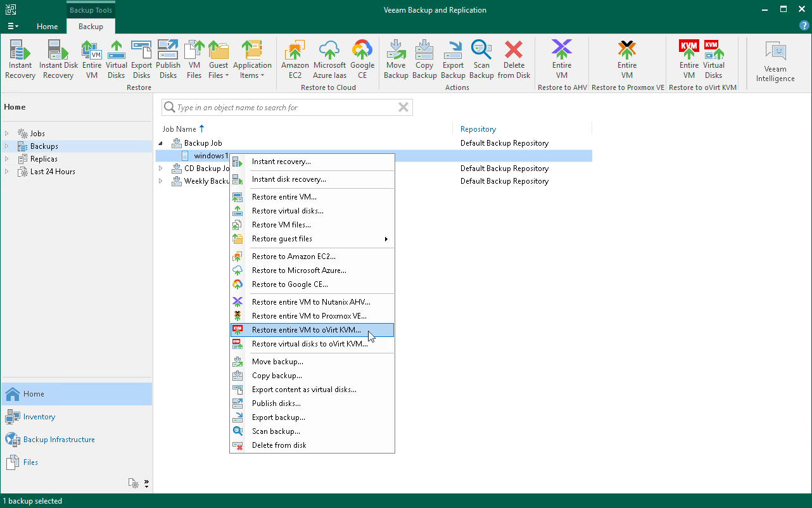
Task: Expand the Weekly Backup job row
Action: pos(160,181)
